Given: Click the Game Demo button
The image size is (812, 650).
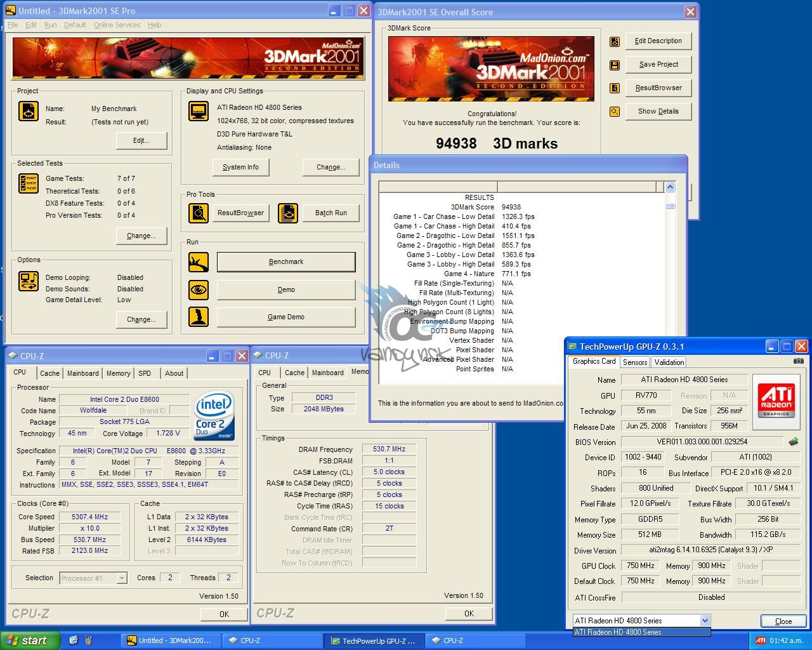Looking at the screenshot, I should [x=286, y=317].
